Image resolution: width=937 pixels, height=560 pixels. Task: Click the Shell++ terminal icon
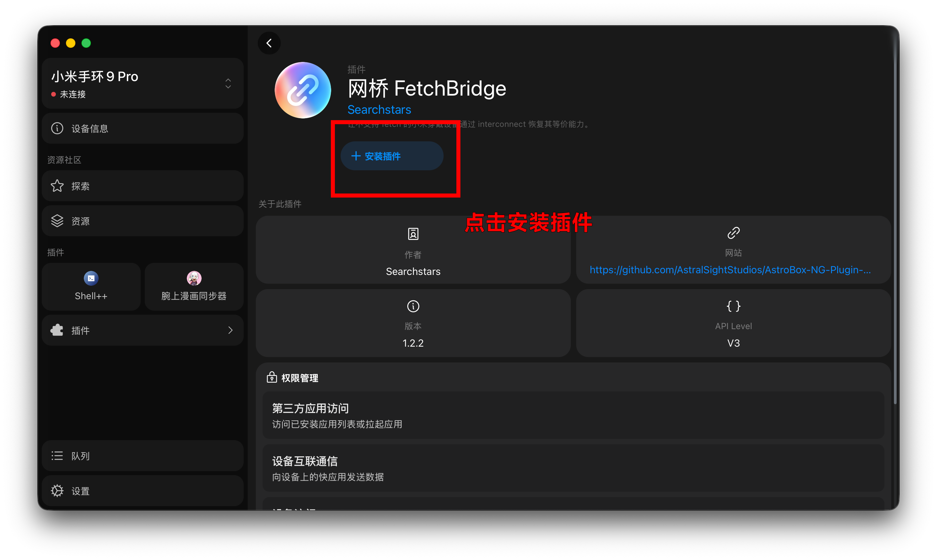tap(91, 279)
